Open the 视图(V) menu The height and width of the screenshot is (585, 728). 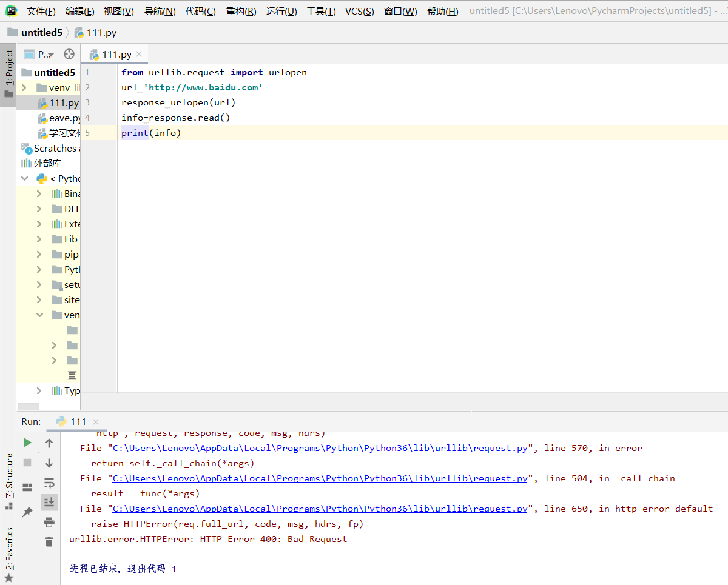pyautogui.click(x=118, y=12)
